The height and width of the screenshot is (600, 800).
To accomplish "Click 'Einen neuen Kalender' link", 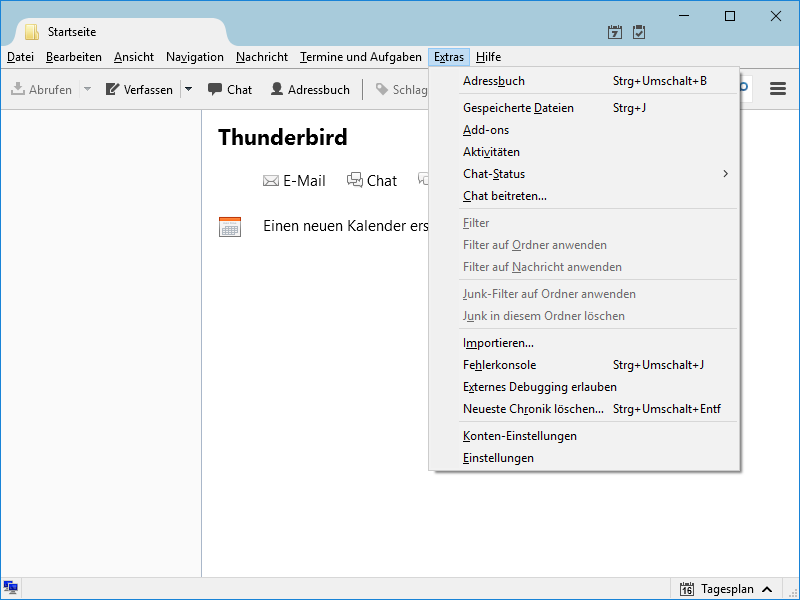I will click(345, 226).
